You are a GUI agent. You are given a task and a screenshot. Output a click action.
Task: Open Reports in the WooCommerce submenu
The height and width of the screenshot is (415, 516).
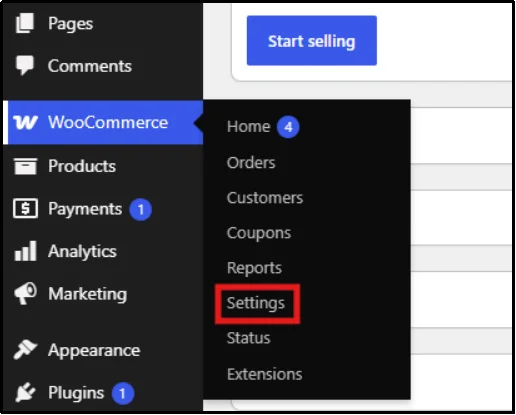pos(254,268)
